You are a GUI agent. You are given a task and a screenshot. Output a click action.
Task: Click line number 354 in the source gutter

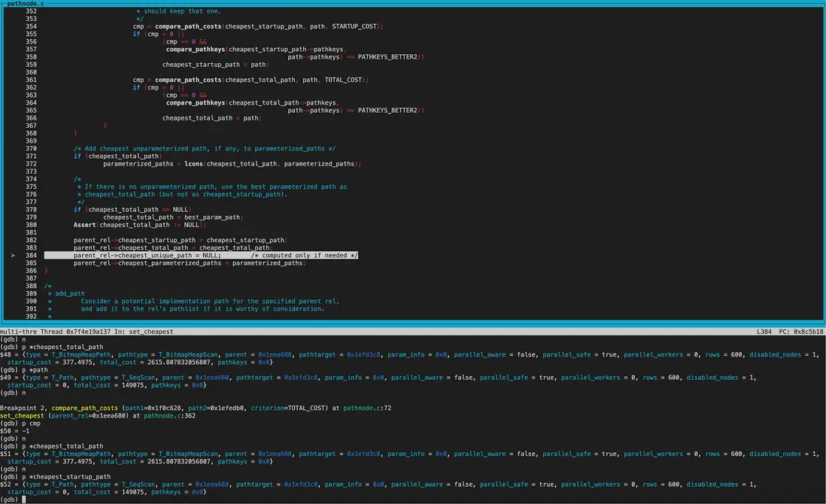click(x=31, y=26)
